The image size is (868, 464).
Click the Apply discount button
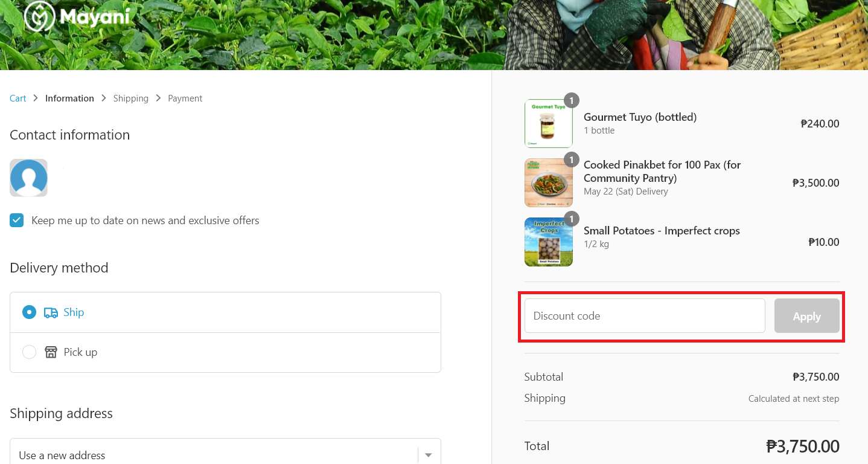tap(806, 315)
